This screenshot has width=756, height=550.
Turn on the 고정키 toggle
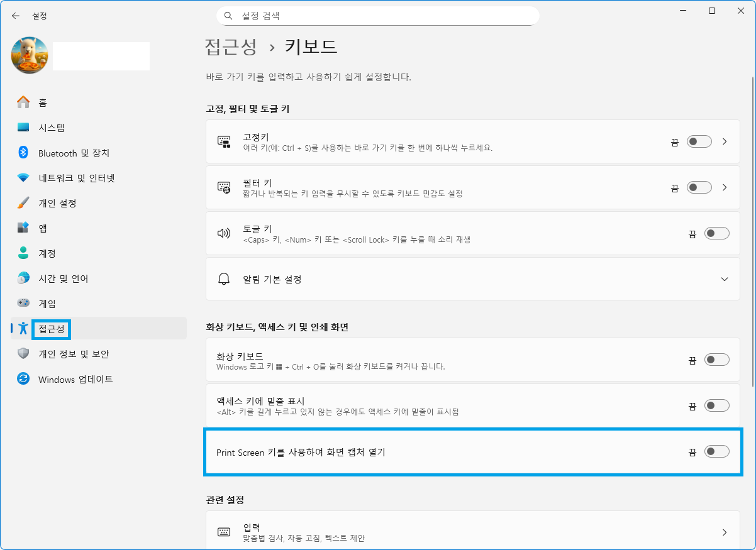[x=699, y=142]
